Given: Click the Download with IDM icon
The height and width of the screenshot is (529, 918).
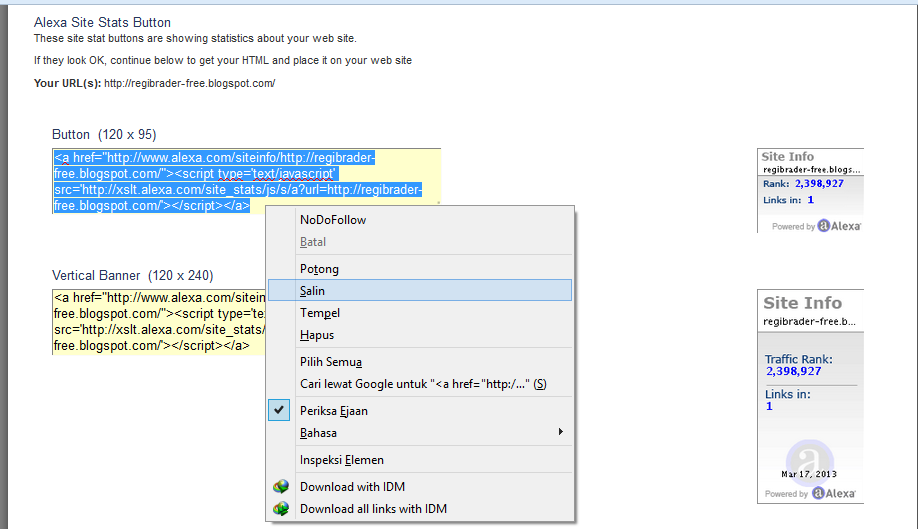Looking at the screenshot, I should point(281,486).
